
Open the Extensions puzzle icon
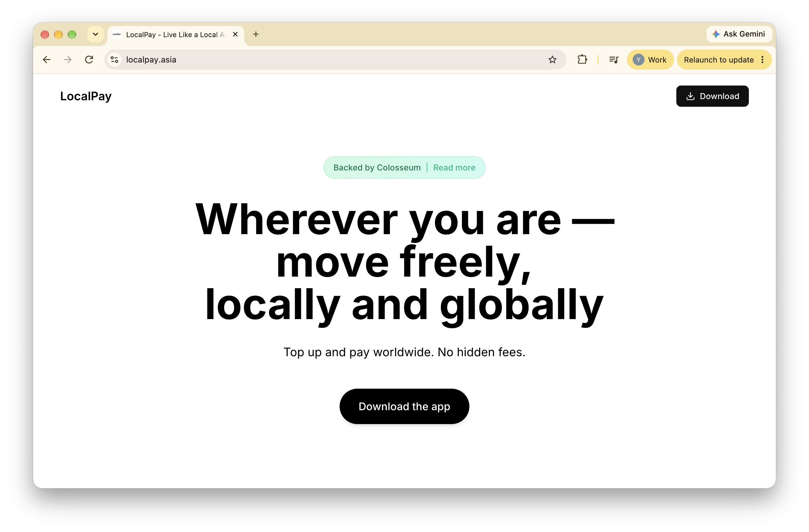tap(582, 60)
